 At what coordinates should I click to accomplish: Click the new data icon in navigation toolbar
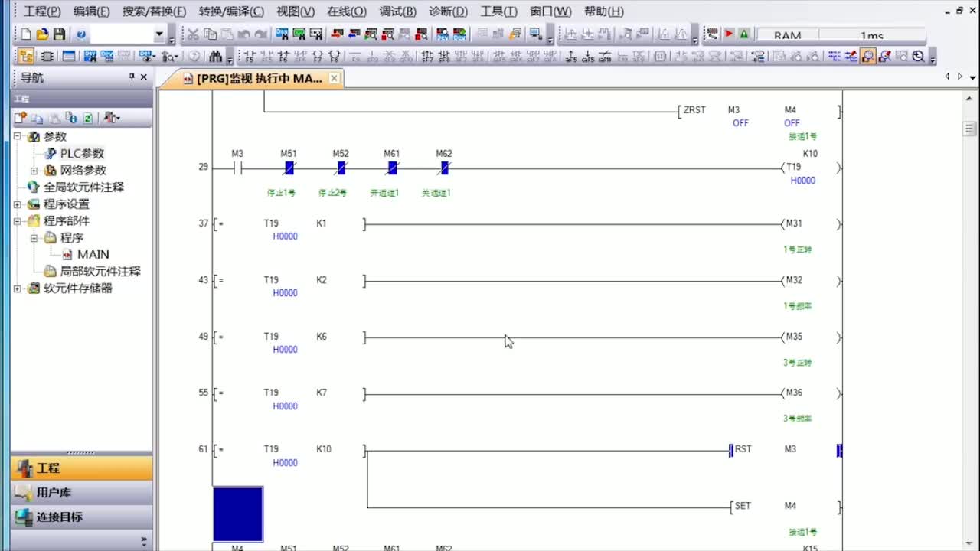[x=20, y=117]
